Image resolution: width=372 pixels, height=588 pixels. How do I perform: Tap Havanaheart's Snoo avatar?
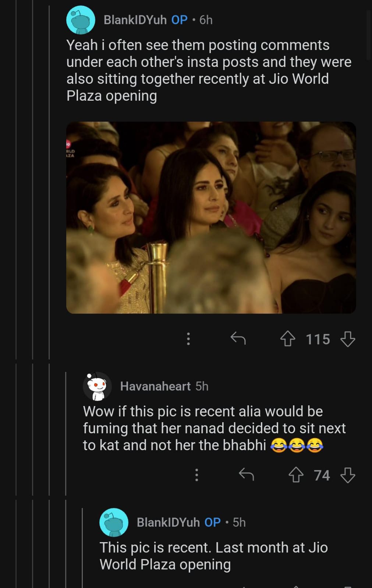click(x=97, y=386)
